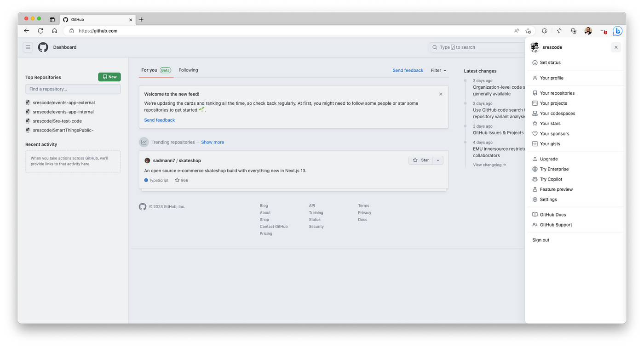Image resolution: width=644 pixels, height=347 pixels.
Task: Open Your projects menu item
Action: (574, 103)
